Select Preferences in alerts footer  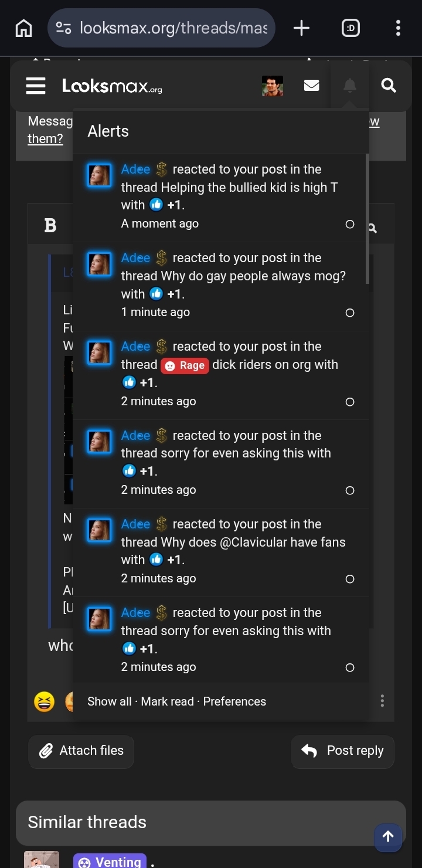[x=234, y=701]
